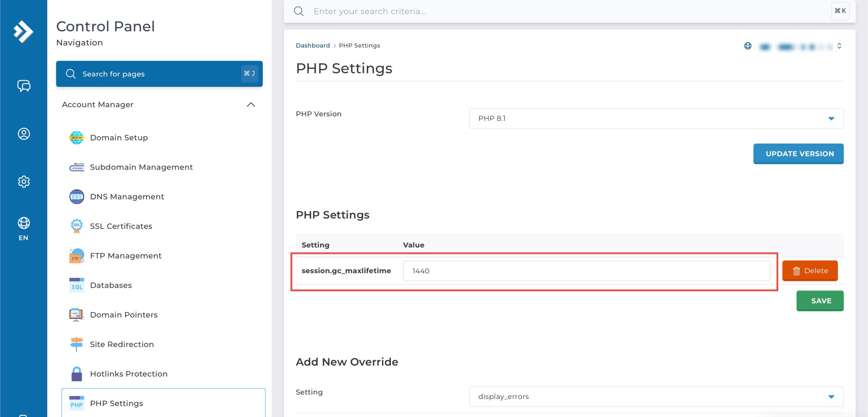Click the Update Version button
The image size is (868, 417).
click(x=798, y=154)
